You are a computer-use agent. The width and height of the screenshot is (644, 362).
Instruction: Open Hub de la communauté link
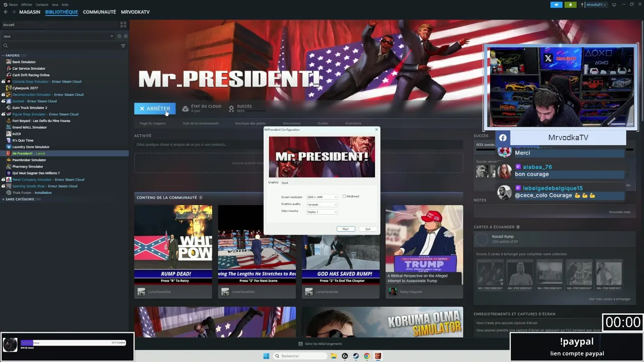pos(201,123)
